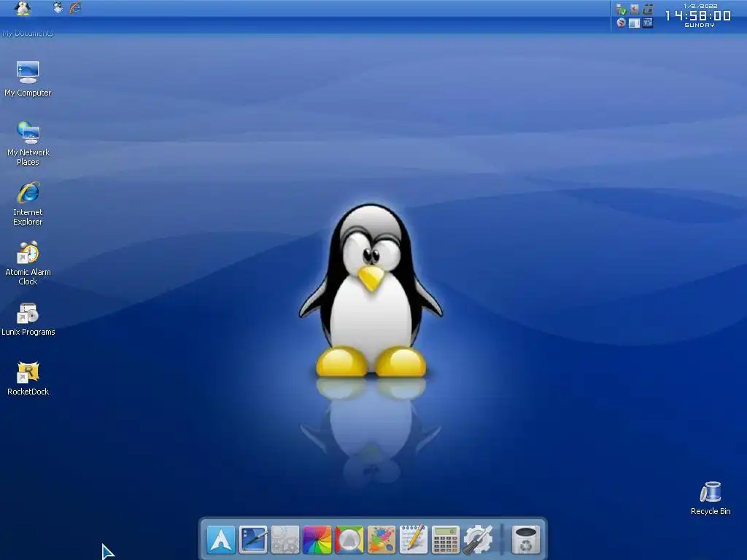The height and width of the screenshot is (560, 747).
Task: Open the rainbow color wheel dock icon
Action: pos(317,540)
